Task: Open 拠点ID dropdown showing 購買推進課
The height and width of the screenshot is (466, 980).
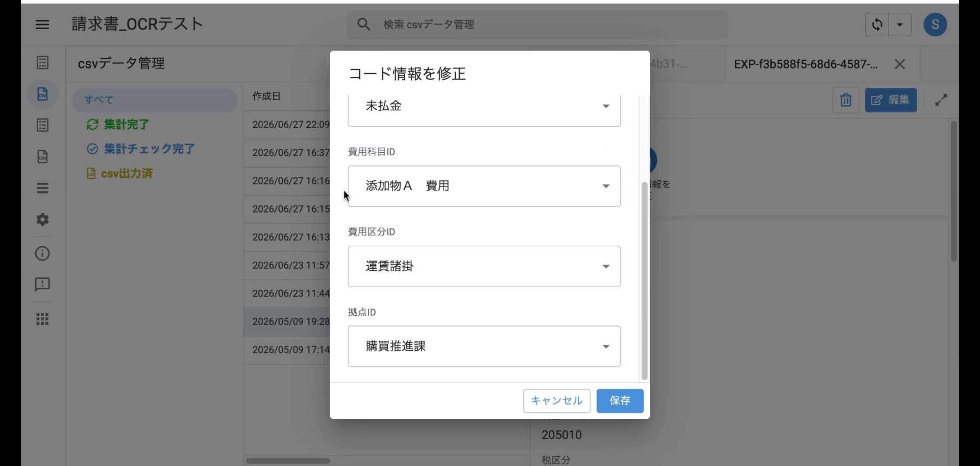Action: (x=484, y=346)
